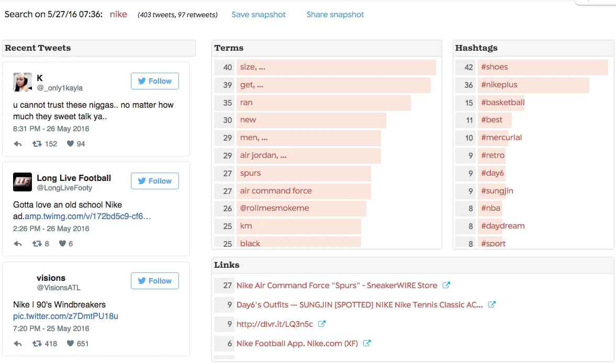Select the #day6 hashtag
Image resolution: width=616 pixels, height=364 pixels.
point(492,173)
